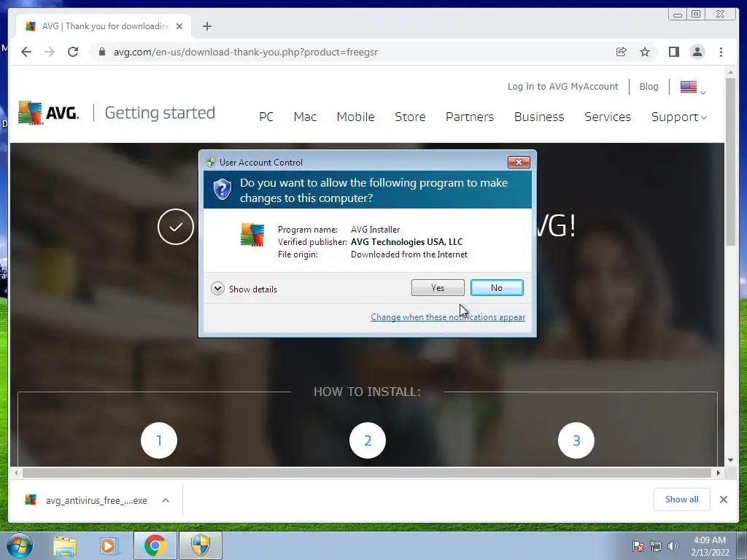Open Chrome side panel icon

pos(673,52)
